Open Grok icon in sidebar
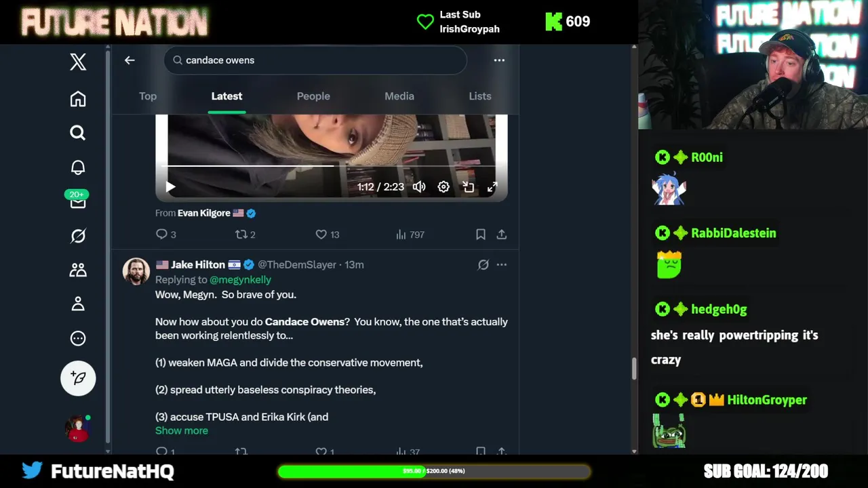 pyautogui.click(x=78, y=236)
